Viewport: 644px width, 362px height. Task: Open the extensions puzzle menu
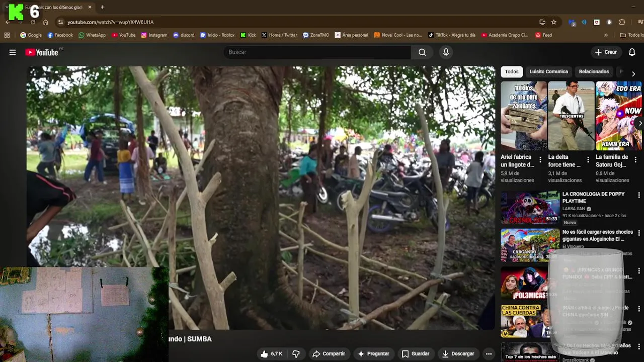[622, 22]
